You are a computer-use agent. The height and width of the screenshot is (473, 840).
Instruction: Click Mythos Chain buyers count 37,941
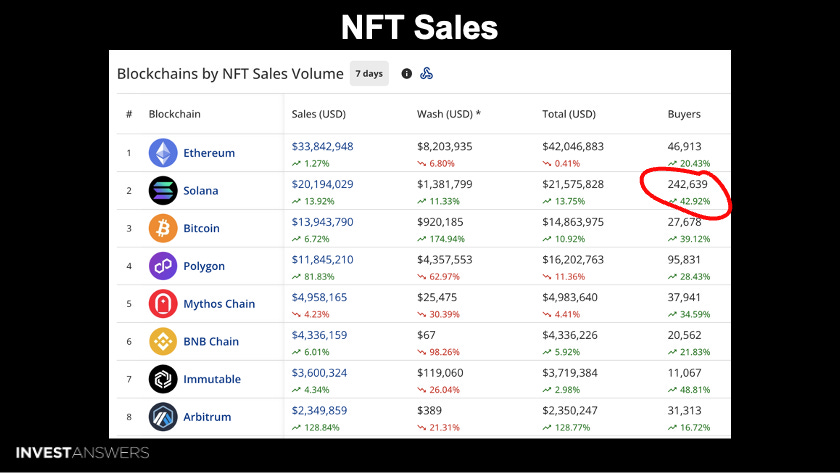point(684,297)
